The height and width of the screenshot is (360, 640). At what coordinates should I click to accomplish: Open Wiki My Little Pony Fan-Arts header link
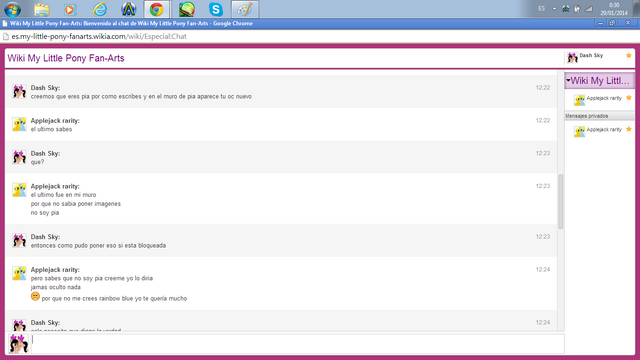point(66,58)
